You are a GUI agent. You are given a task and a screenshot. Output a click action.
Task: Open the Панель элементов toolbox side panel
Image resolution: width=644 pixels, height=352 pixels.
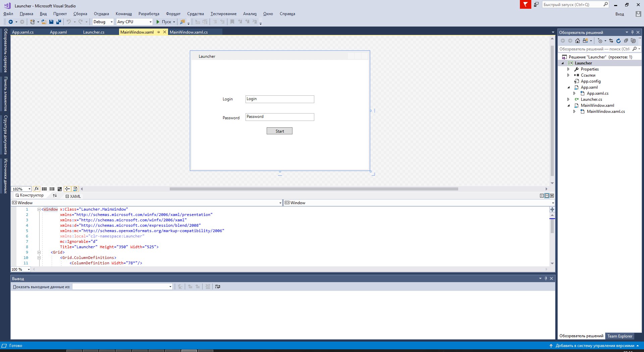click(5, 94)
